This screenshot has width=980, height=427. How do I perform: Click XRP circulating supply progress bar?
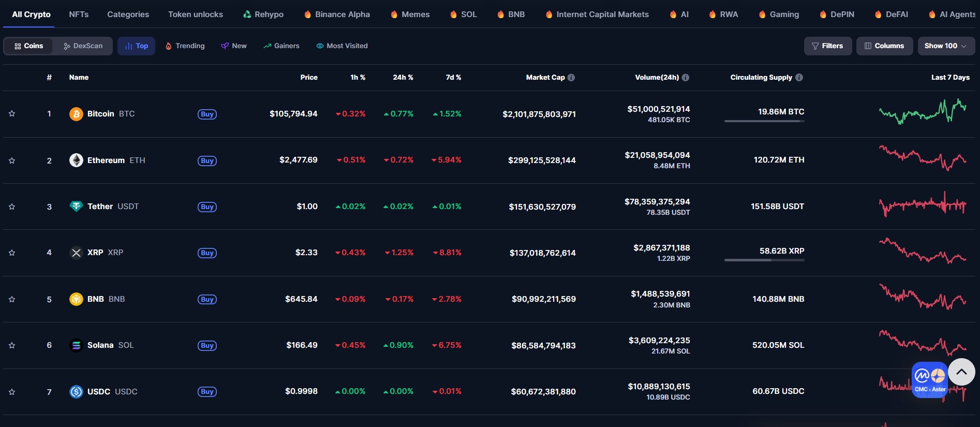point(764,260)
